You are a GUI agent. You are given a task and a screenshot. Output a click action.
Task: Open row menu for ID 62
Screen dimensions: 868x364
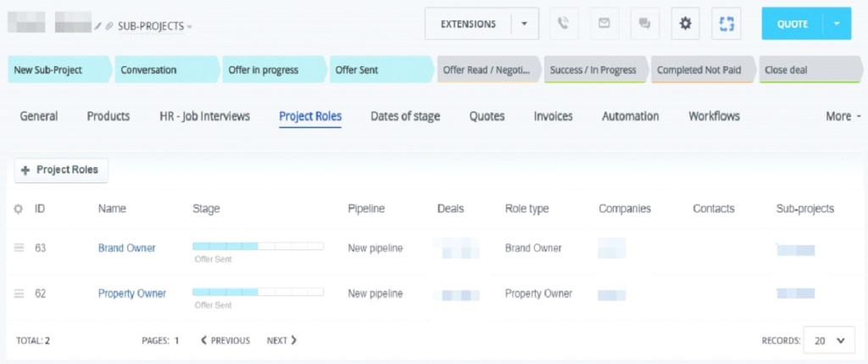(19, 294)
